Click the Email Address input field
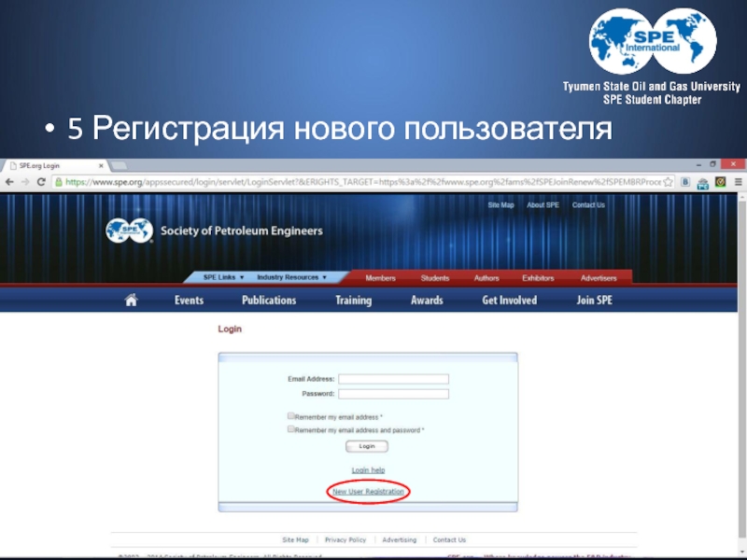The image size is (747, 560). tap(393, 379)
